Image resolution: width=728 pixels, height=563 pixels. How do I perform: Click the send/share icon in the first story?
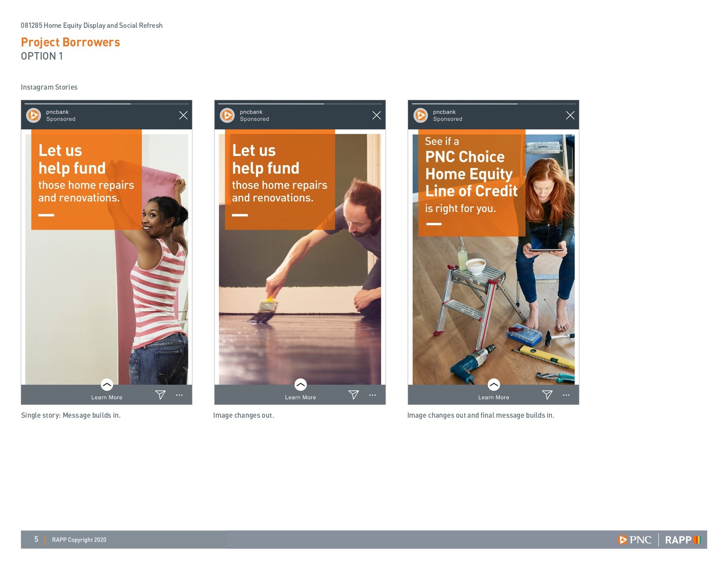(160, 395)
